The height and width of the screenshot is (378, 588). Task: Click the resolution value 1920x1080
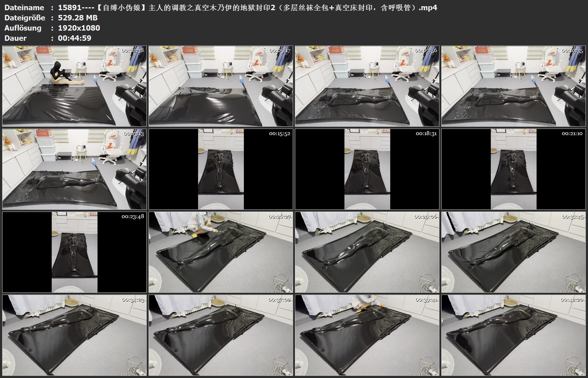click(x=79, y=28)
